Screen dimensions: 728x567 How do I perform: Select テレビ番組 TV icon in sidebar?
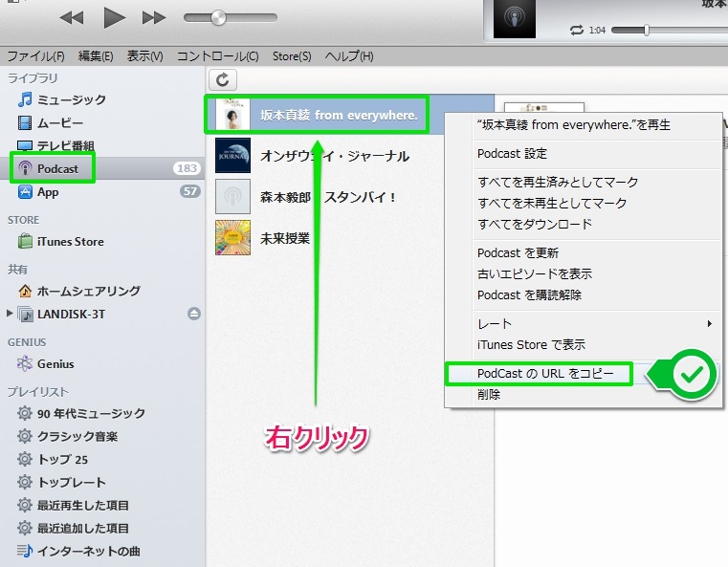[x=25, y=145]
